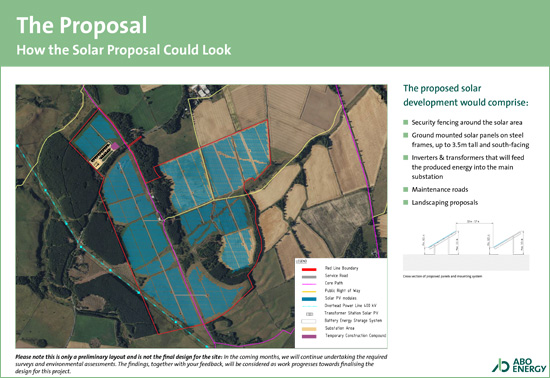Click the purple construction compound on the map
550x378 pixels.
coord(115,146)
